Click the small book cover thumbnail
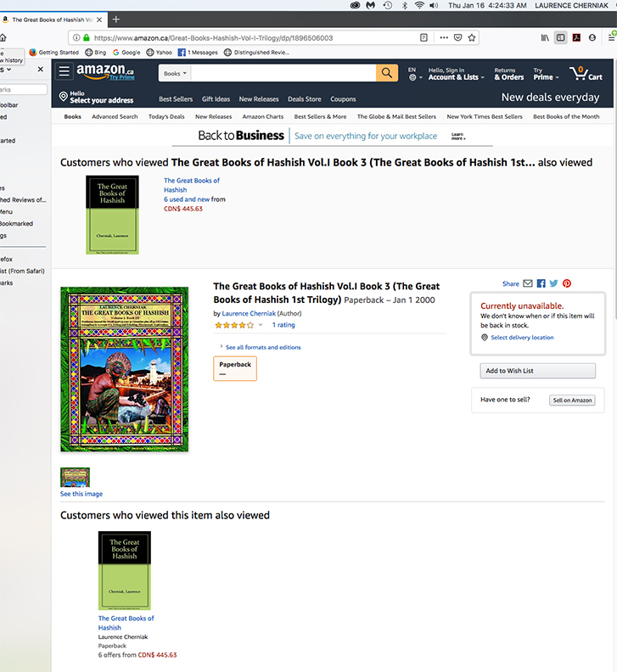The height and width of the screenshot is (672, 617). (x=75, y=477)
